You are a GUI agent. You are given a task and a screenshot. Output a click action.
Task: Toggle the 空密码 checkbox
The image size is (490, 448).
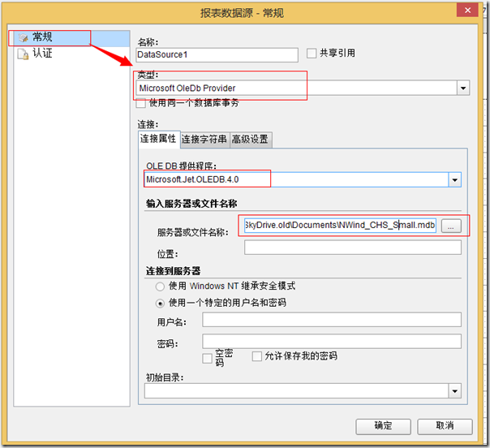pyautogui.click(x=207, y=358)
